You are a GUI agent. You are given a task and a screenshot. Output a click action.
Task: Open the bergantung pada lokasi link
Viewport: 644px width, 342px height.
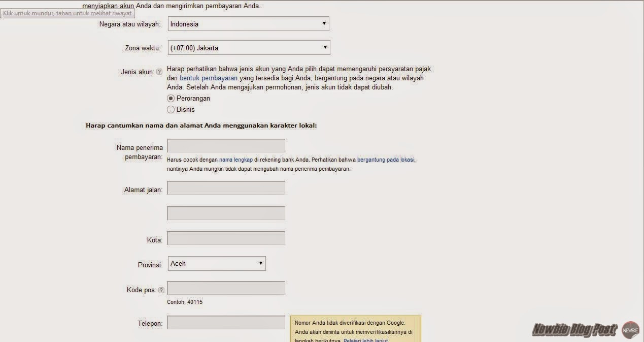coord(385,159)
